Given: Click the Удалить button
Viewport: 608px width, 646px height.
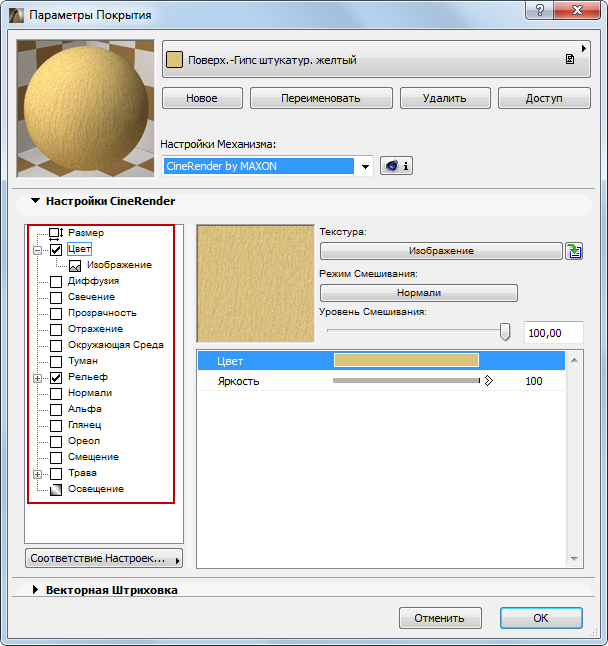Looking at the screenshot, I should click(445, 98).
